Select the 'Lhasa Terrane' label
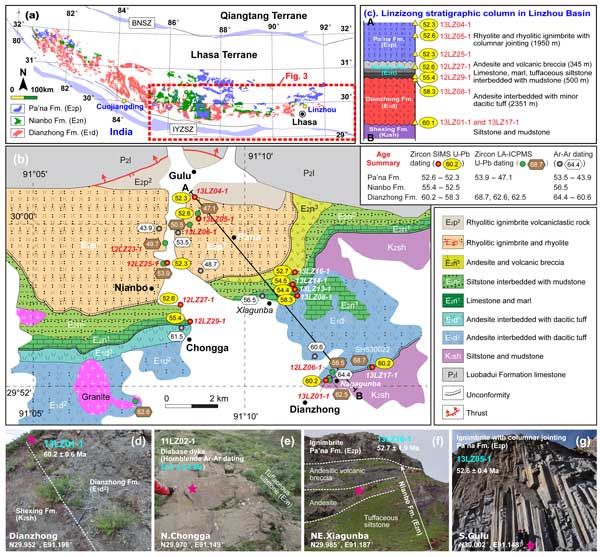Image resolution: width=600 pixels, height=557 pixels. pos(224,55)
